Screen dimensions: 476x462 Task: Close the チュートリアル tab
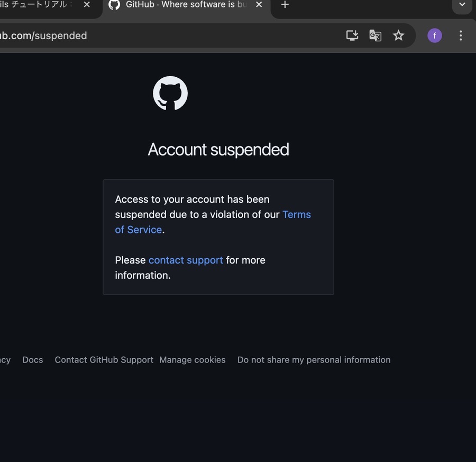click(87, 5)
